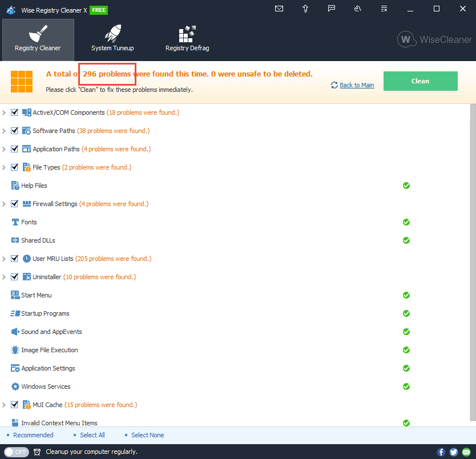Expand the Firewall Settings results
The height and width of the screenshot is (459, 476).
(x=4, y=204)
